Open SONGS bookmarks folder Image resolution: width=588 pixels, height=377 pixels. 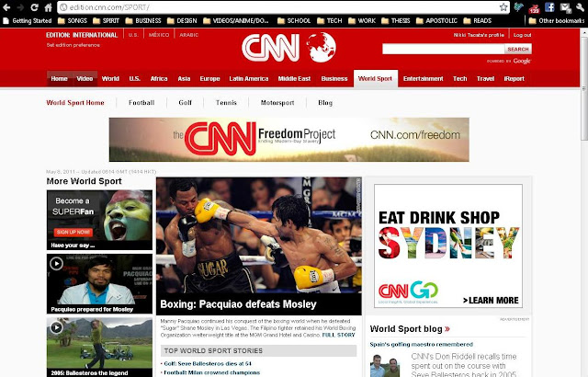pyautogui.click(x=73, y=20)
